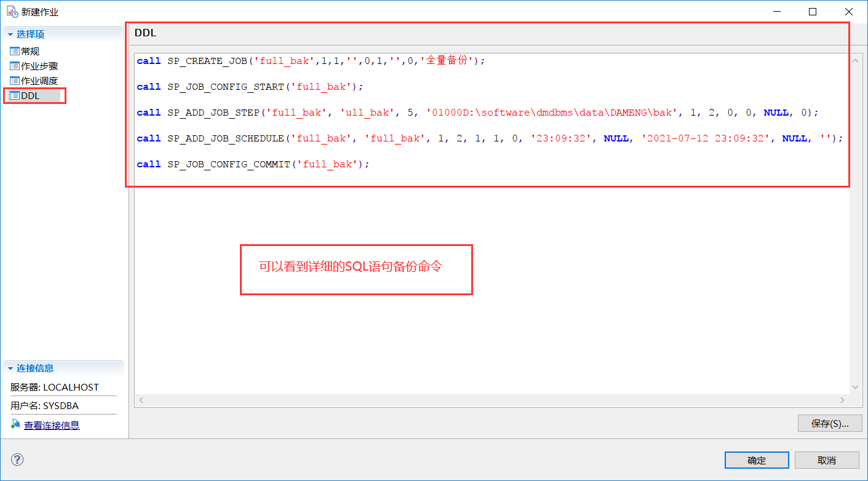
Task: Click the vertical scrollbar down arrow
Action: [x=855, y=387]
